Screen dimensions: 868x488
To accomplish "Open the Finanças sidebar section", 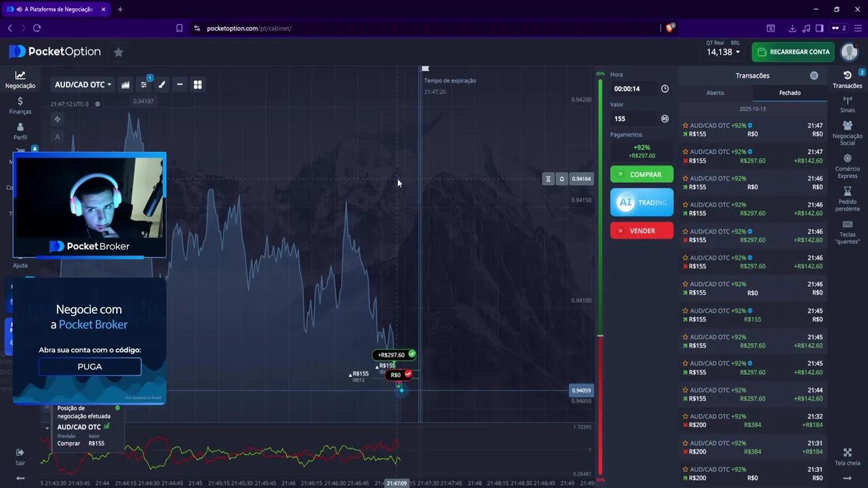I will point(20,106).
